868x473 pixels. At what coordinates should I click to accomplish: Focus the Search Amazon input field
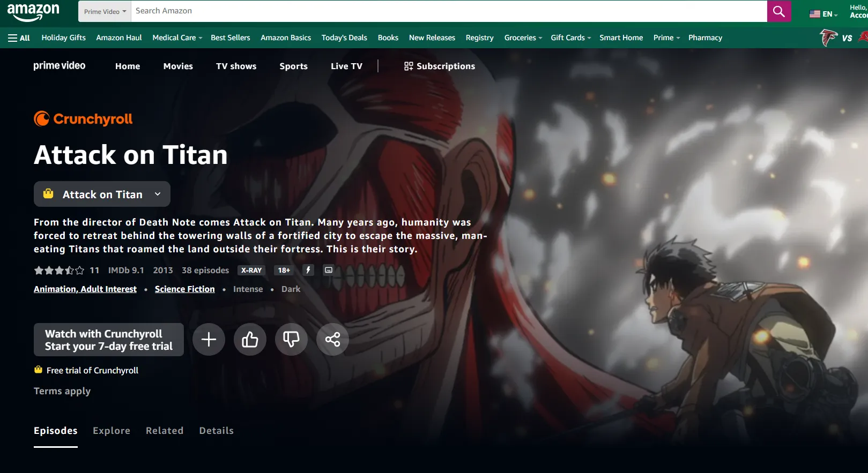448,11
